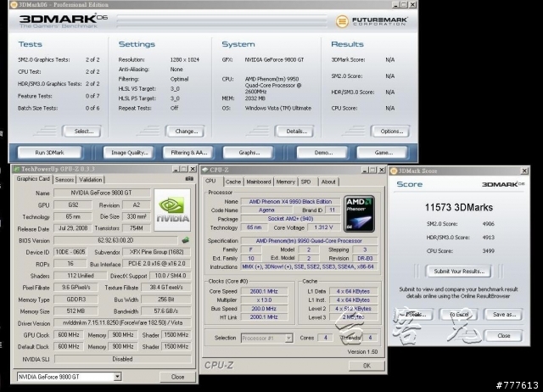Click the AMD Phenom logo in CPU-Z

(x=359, y=214)
